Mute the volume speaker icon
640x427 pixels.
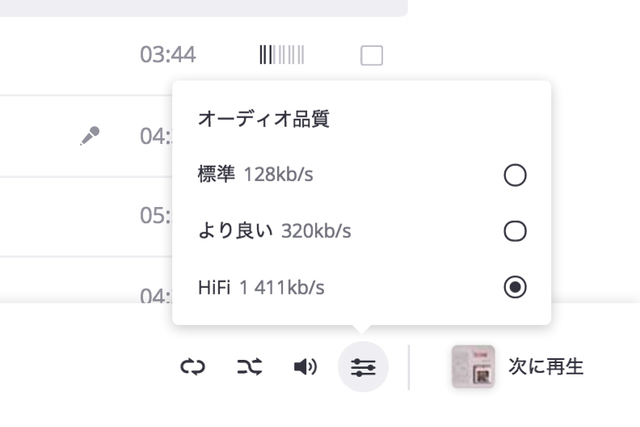coord(305,367)
